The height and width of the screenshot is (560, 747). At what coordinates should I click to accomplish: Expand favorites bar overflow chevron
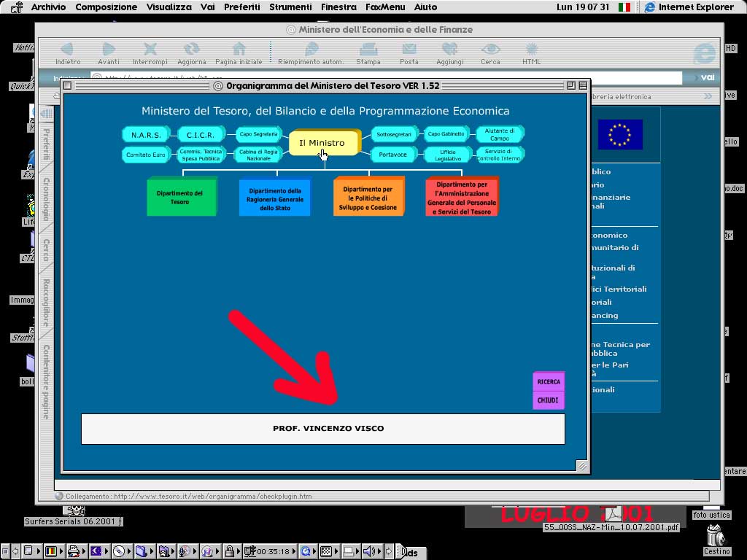coord(708,96)
